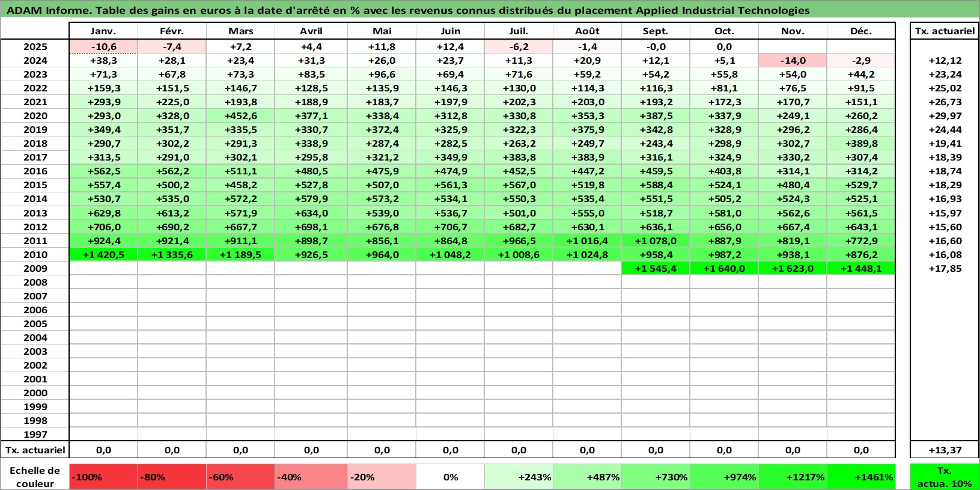Select the 2009 row label
Image resolution: width=980 pixels, height=490 pixels.
(35, 268)
